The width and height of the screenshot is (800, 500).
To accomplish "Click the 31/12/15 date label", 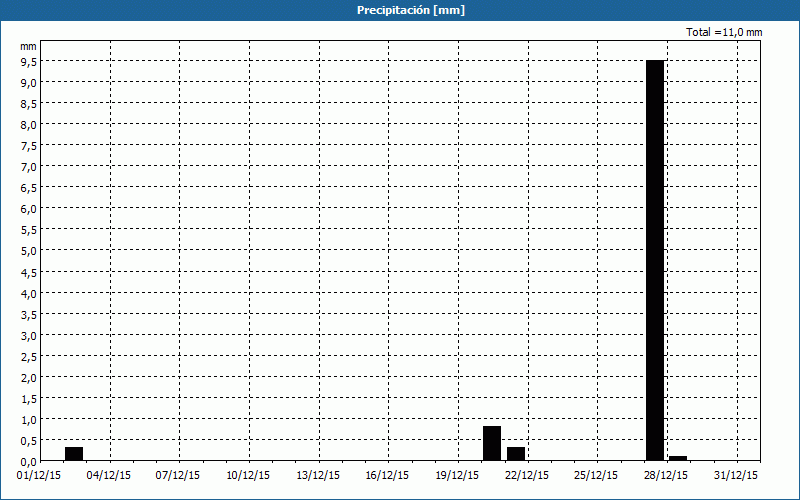I will click(x=736, y=475).
